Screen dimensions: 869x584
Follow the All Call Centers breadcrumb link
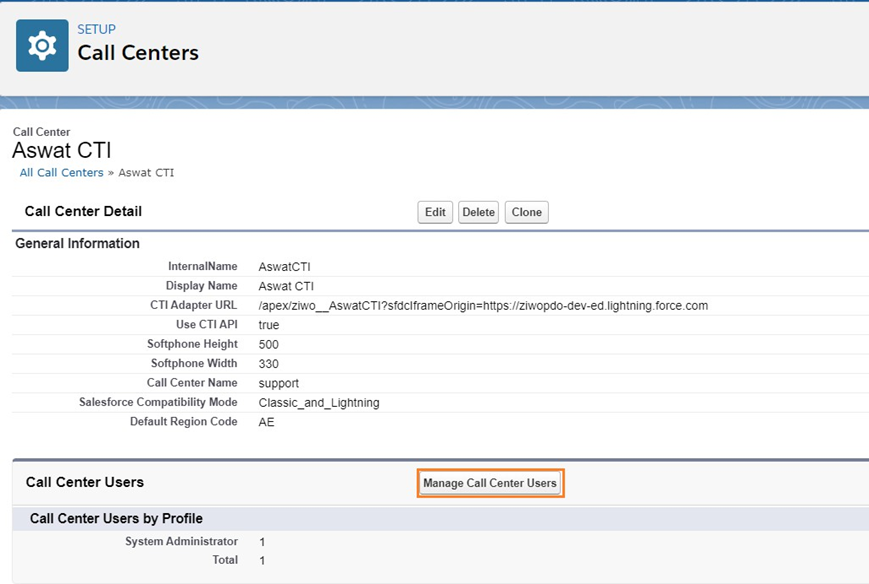(62, 173)
